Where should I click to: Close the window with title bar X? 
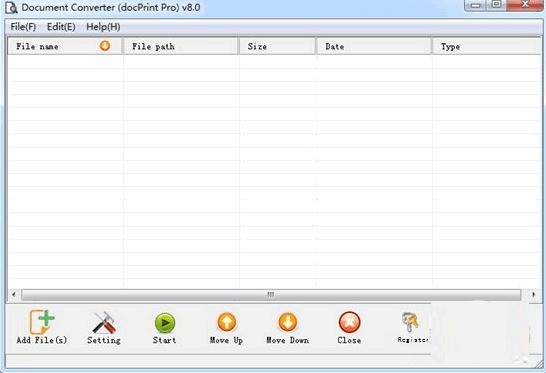click(x=525, y=5)
